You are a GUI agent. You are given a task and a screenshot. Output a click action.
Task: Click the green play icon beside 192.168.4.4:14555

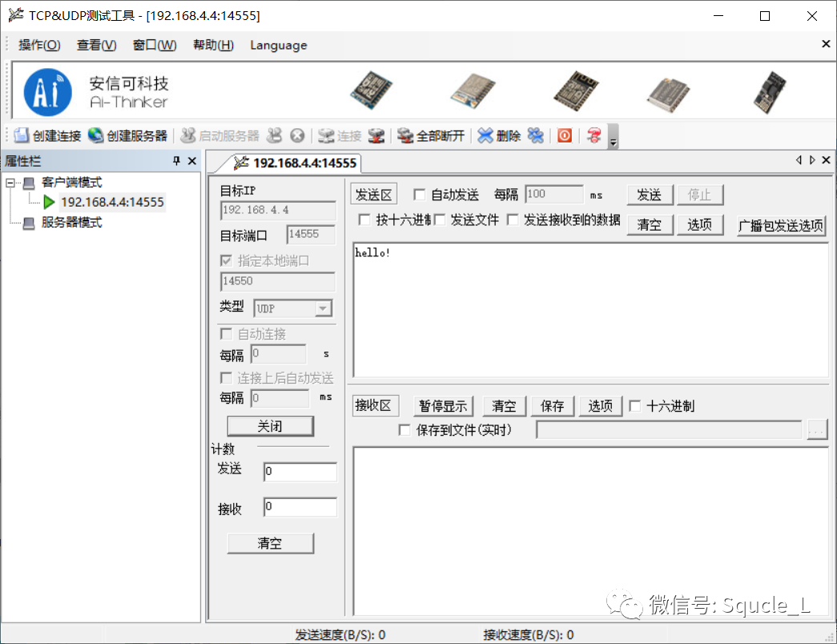pyautogui.click(x=49, y=202)
